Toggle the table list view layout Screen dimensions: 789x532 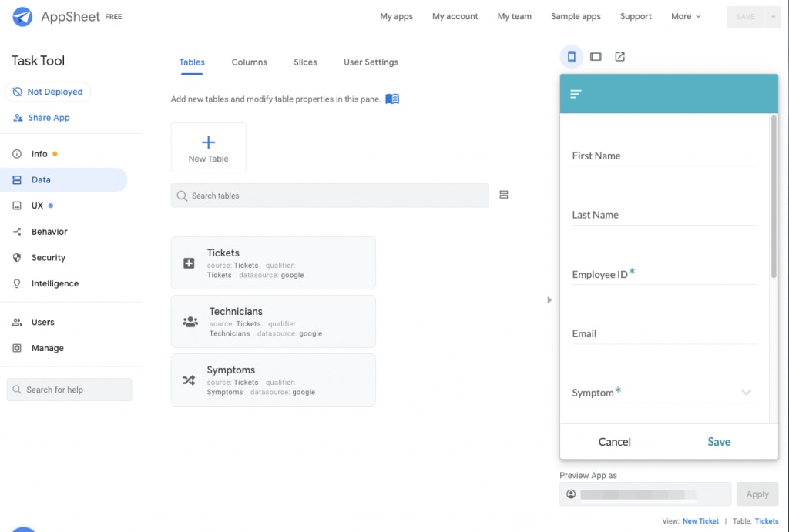(504, 195)
